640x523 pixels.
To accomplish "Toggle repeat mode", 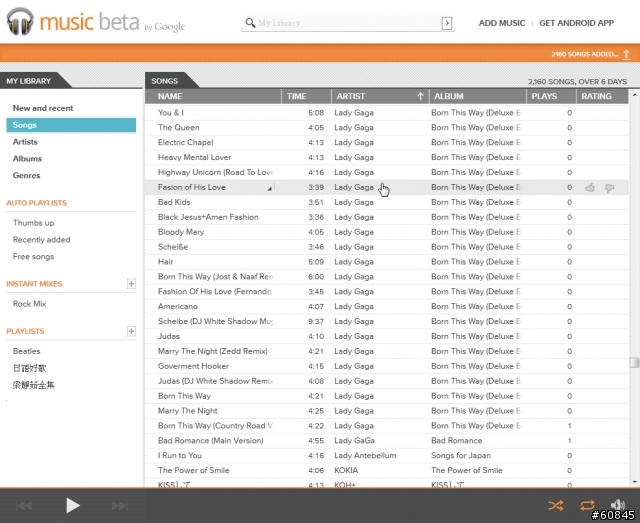I will tap(587, 505).
